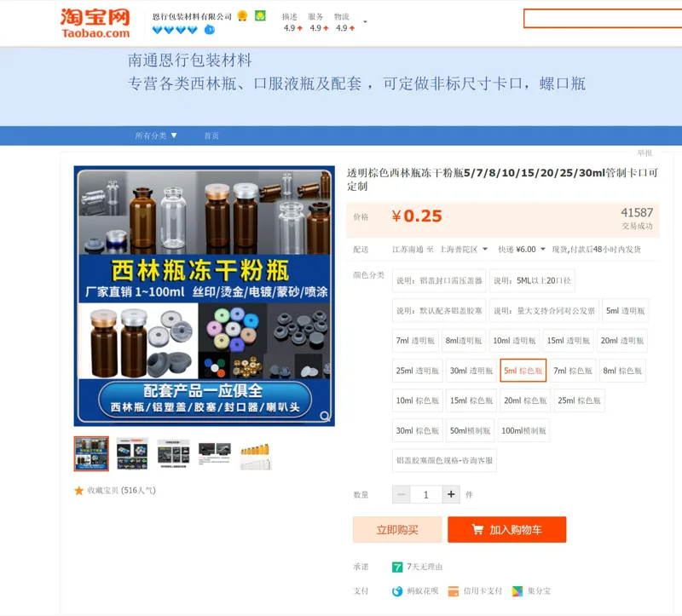Click the 举报 report link

(644, 153)
